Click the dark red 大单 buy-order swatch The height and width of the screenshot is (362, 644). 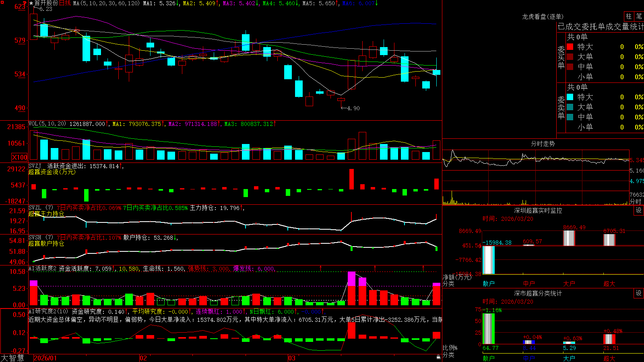tap(570, 57)
